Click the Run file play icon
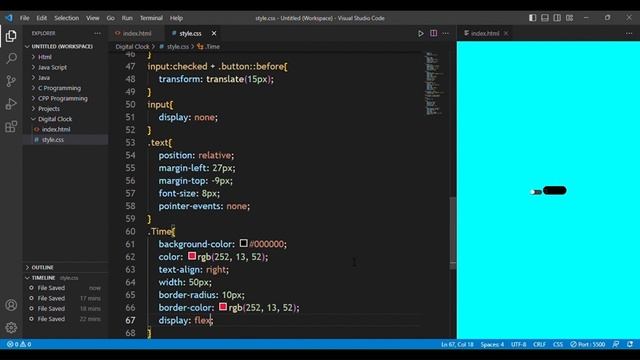 (420, 33)
